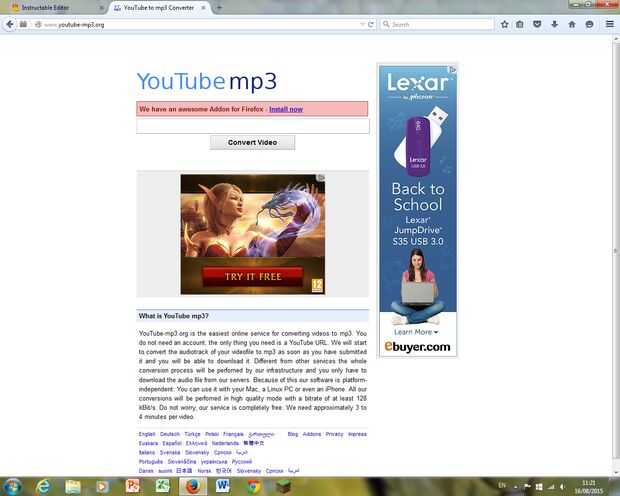The image size is (620, 496).
Task: Click the Pocket icon in the toolbar
Action: coord(537,25)
